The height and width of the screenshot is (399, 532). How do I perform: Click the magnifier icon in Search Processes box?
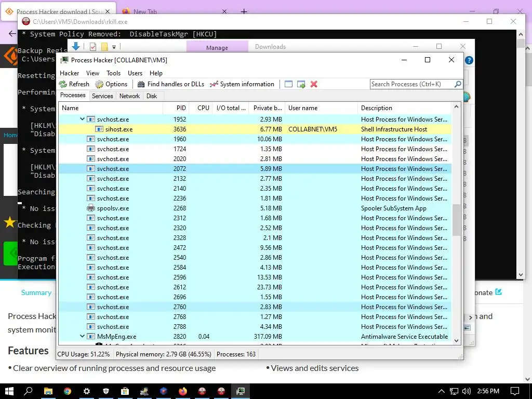tap(457, 84)
